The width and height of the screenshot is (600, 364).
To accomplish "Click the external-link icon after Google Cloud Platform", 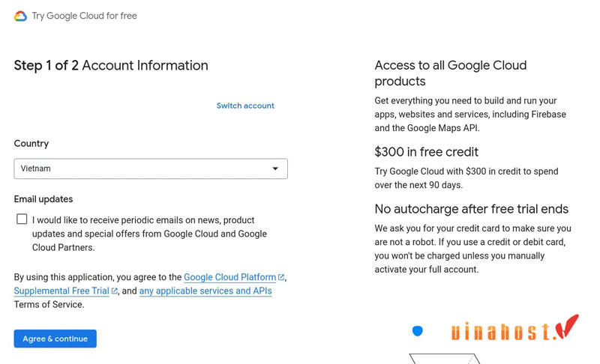I will (281, 277).
